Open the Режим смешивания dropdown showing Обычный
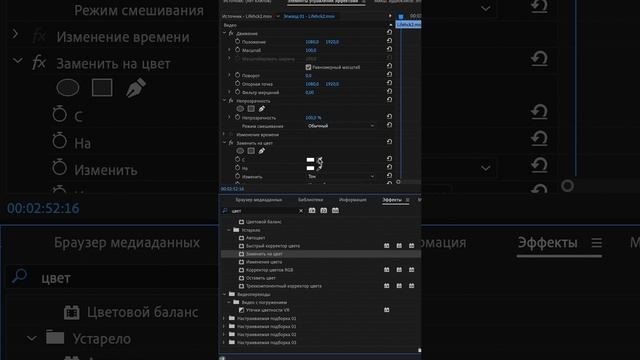 point(340,126)
